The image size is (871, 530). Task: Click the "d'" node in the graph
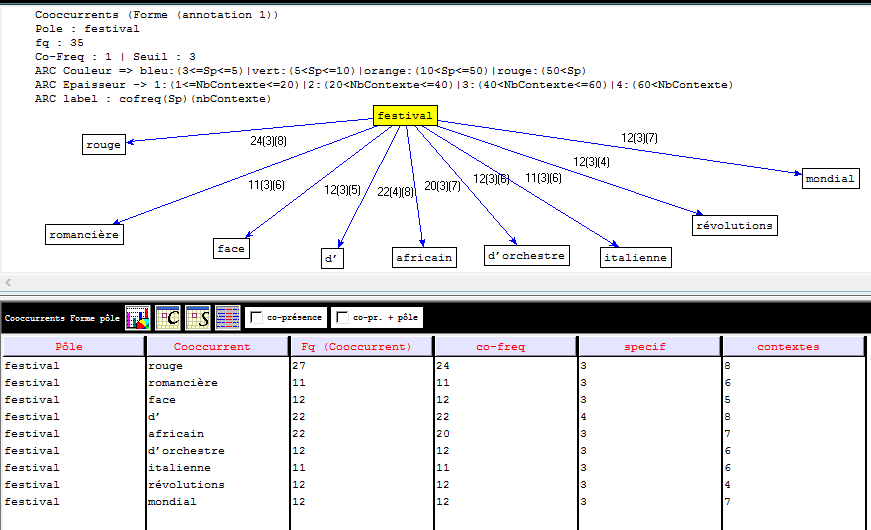coord(332,258)
